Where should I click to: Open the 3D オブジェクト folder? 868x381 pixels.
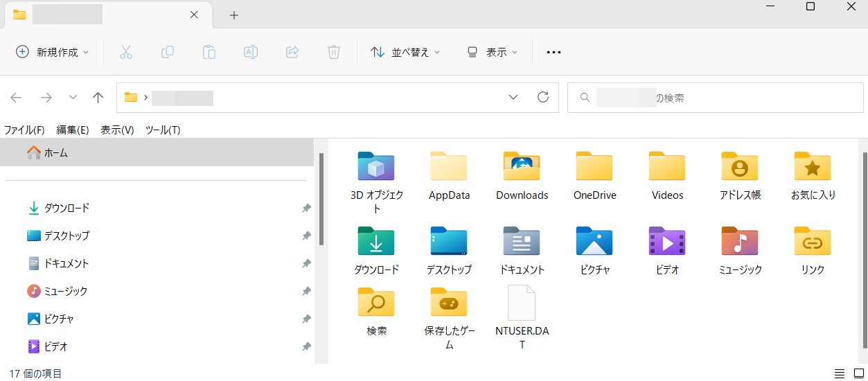[x=376, y=183]
